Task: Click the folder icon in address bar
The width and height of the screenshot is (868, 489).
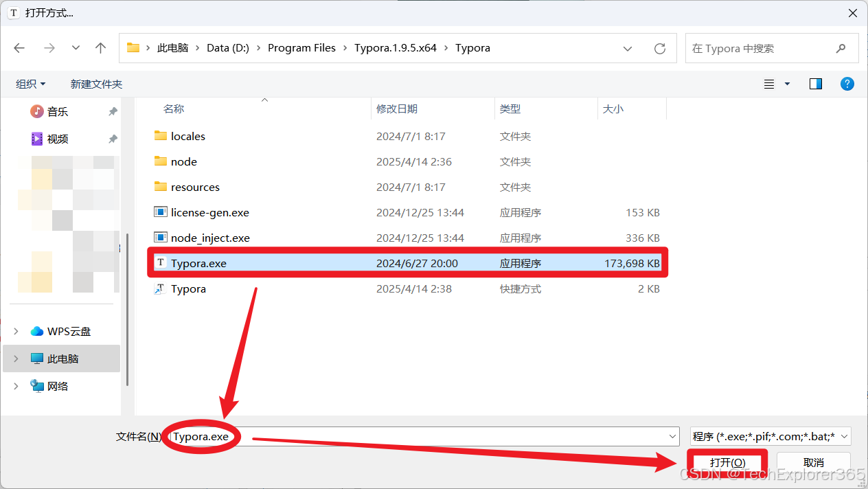Action: point(133,48)
